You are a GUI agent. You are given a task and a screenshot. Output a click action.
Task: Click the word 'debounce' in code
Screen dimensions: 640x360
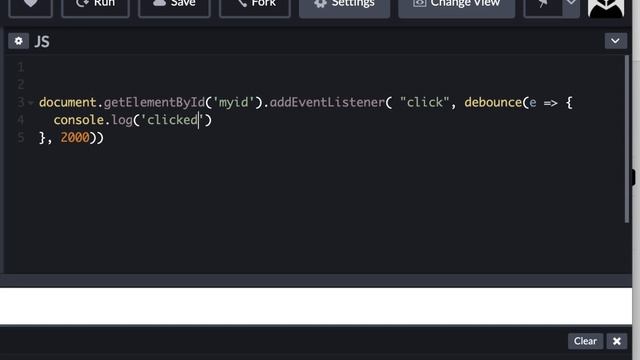pos(493,102)
